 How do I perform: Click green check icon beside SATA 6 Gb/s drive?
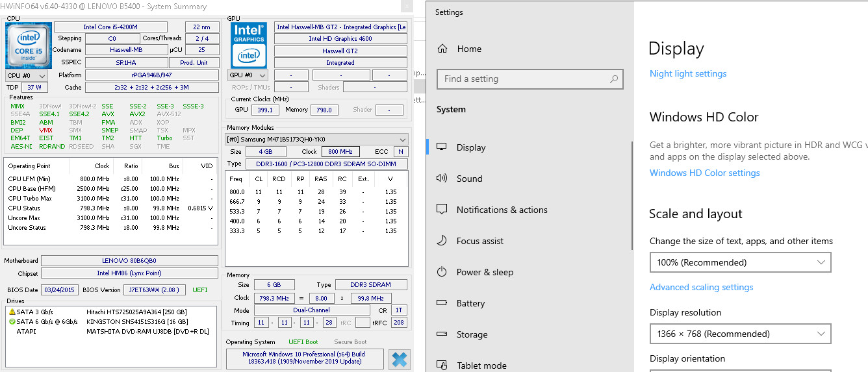click(12, 321)
